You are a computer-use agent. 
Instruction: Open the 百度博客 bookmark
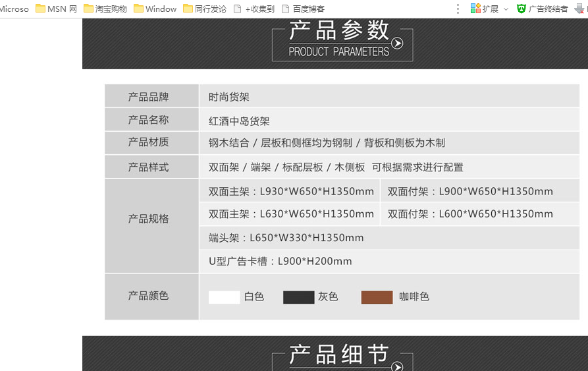(303, 9)
